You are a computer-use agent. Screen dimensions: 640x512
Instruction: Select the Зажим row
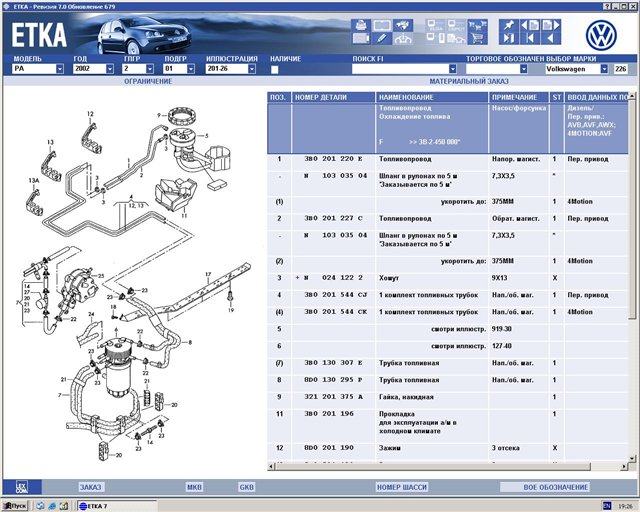tap(447, 448)
